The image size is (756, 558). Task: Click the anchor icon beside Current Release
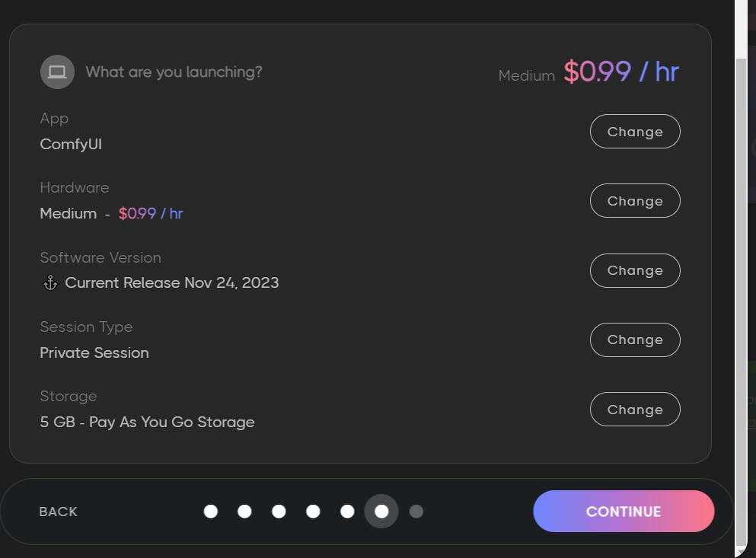50,283
